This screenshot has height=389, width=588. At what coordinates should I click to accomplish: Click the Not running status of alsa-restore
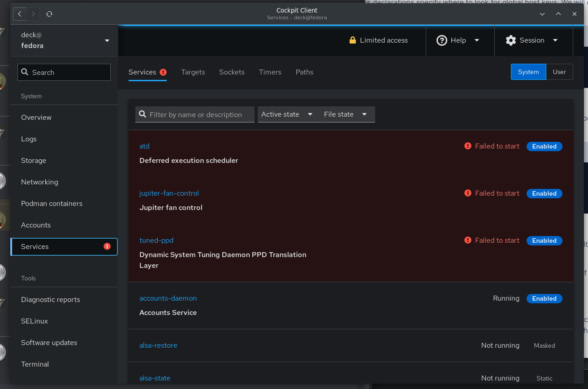[x=500, y=345]
